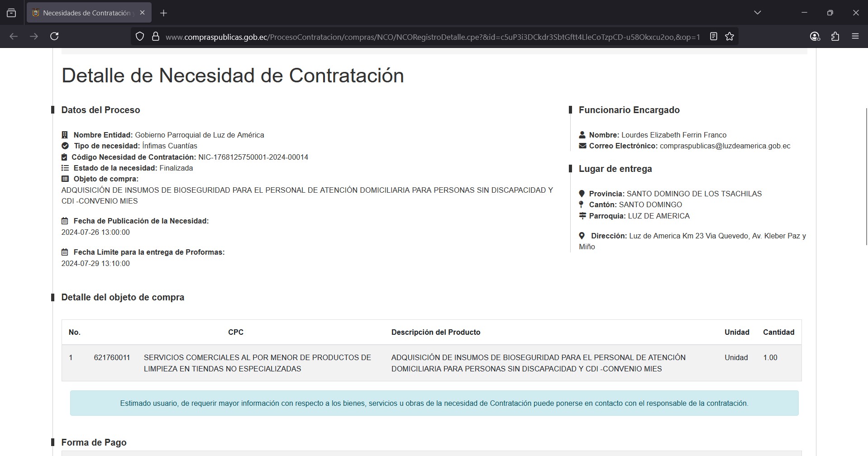Screen dimensions: 868x456
Task: Open the Firefox recent browsing view icon
Action: [11, 13]
